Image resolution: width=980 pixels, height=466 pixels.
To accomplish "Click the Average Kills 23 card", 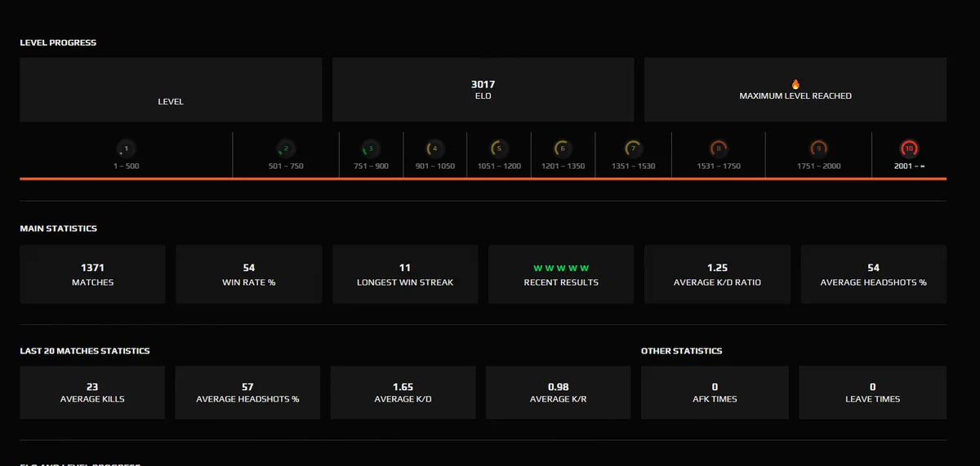I will point(92,393).
